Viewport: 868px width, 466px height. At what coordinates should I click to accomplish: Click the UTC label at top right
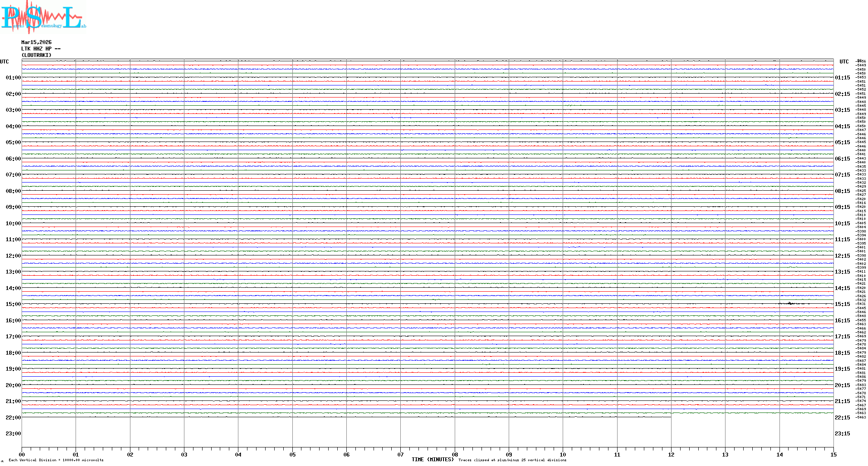[x=844, y=62]
